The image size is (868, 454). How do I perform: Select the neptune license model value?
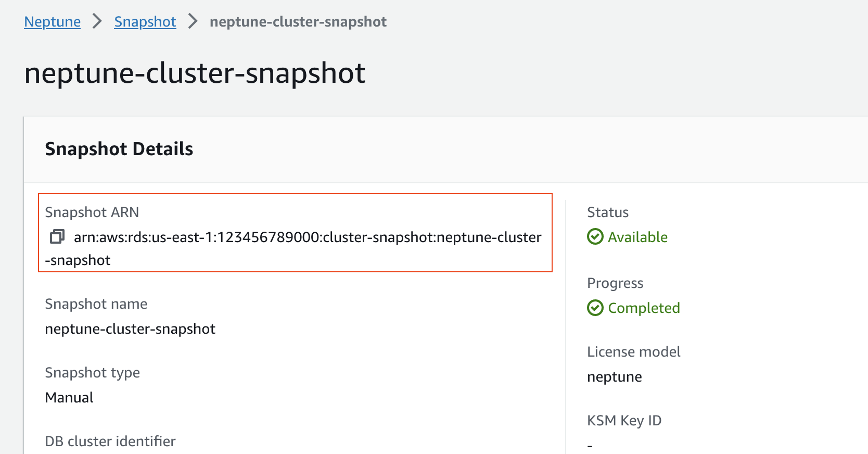tap(615, 376)
